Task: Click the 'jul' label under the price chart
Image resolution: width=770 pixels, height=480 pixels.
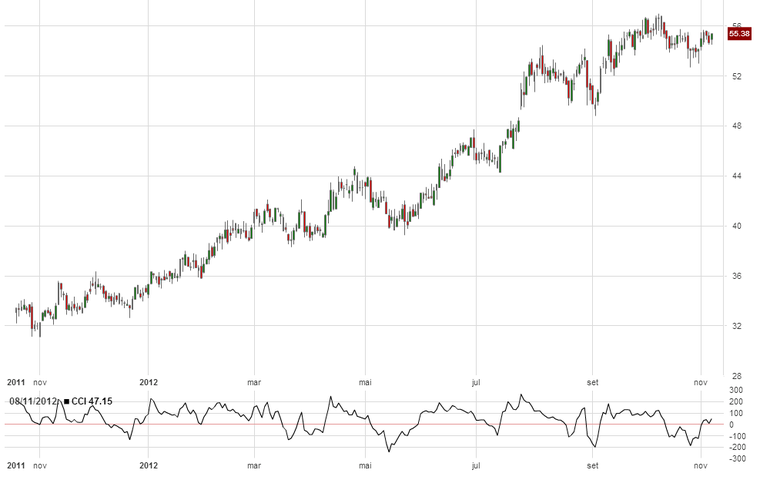Action: 476,381
